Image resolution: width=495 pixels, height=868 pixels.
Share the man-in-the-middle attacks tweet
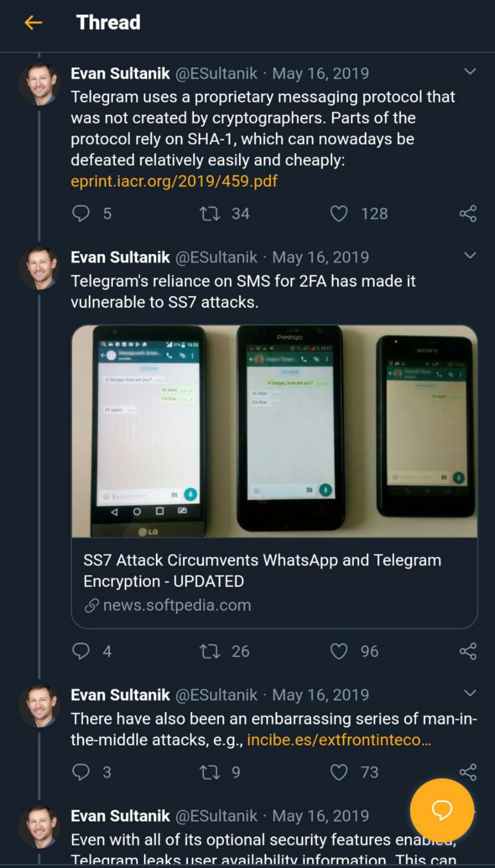[x=467, y=773]
